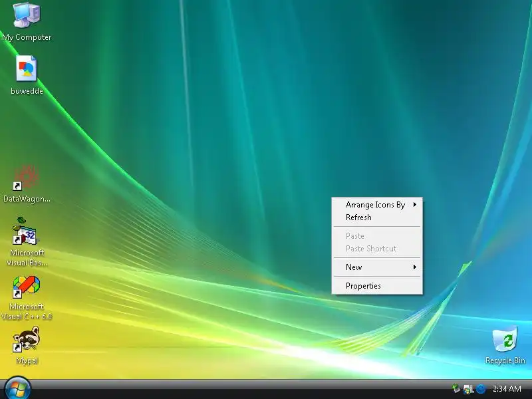Click the blue globe tray icon
The width and height of the screenshot is (532, 399).
pyautogui.click(x=481, y=389)
